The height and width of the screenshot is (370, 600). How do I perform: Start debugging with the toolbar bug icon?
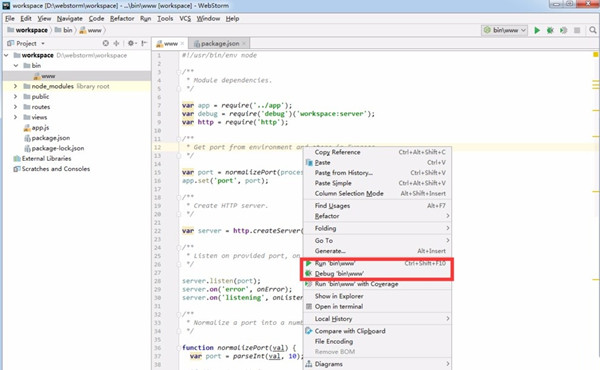(x=550, y=30)
